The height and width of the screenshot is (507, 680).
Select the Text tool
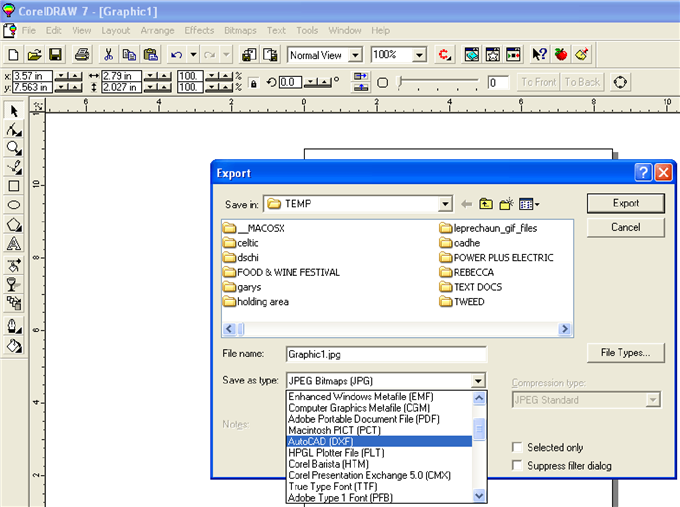14,244
